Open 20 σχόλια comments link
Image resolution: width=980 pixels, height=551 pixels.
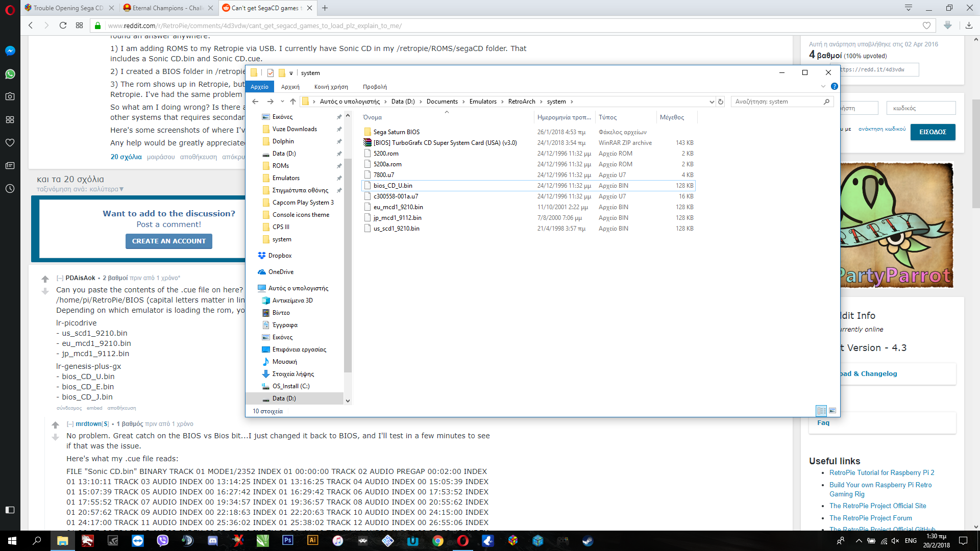point(126,157)
